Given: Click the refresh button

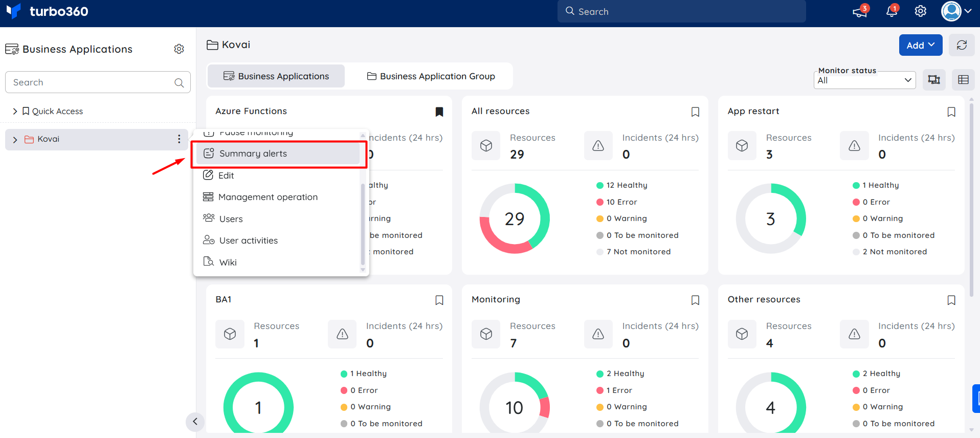Looking at the screenshot, I should [x=962, y=46].
